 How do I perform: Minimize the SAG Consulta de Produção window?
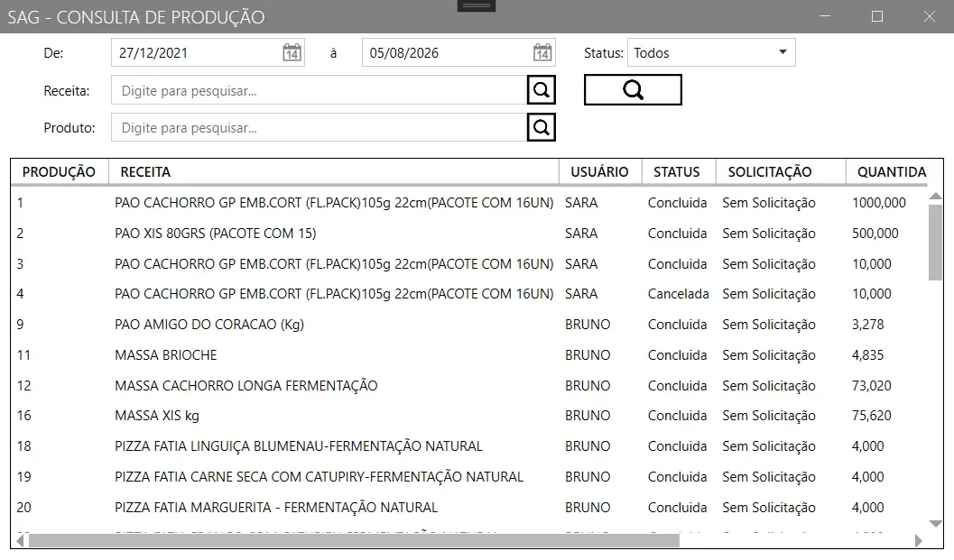[x=825, y=16]
